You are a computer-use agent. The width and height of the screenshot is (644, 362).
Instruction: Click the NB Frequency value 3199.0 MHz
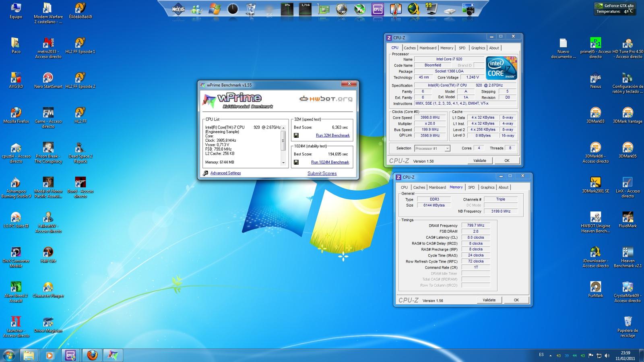(501, 211)
